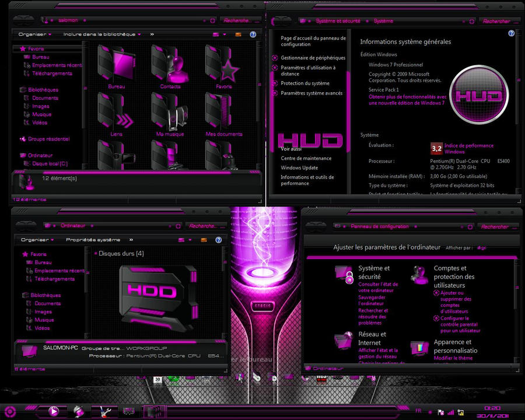This screenshot has height=420, width=525.
Task: Click Propriétés système in Ordinateur toolbar
Action: click(93, 240)
